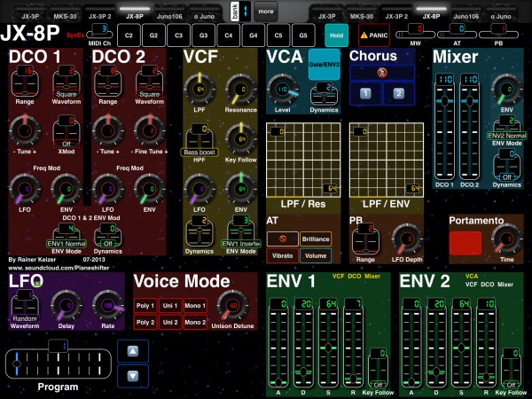Click the VCF ENV knob
The image size is (532, 399).
click(241, 189)
